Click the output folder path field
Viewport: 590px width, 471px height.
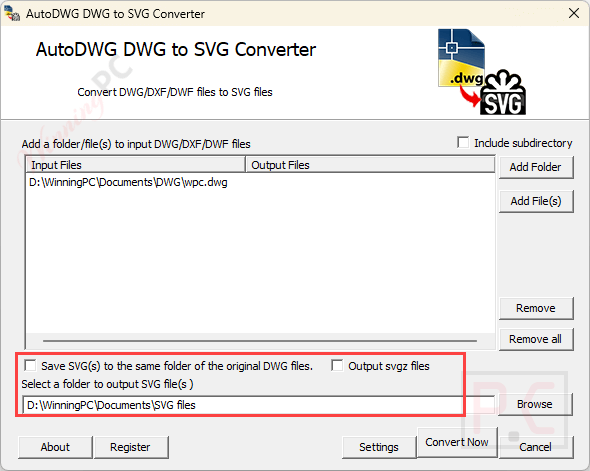(x=259, y=405)
